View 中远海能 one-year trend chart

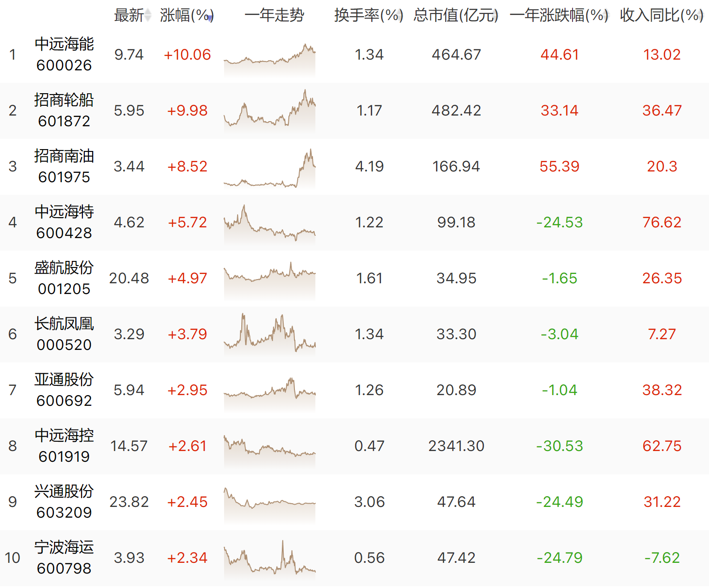coord(270,60)
